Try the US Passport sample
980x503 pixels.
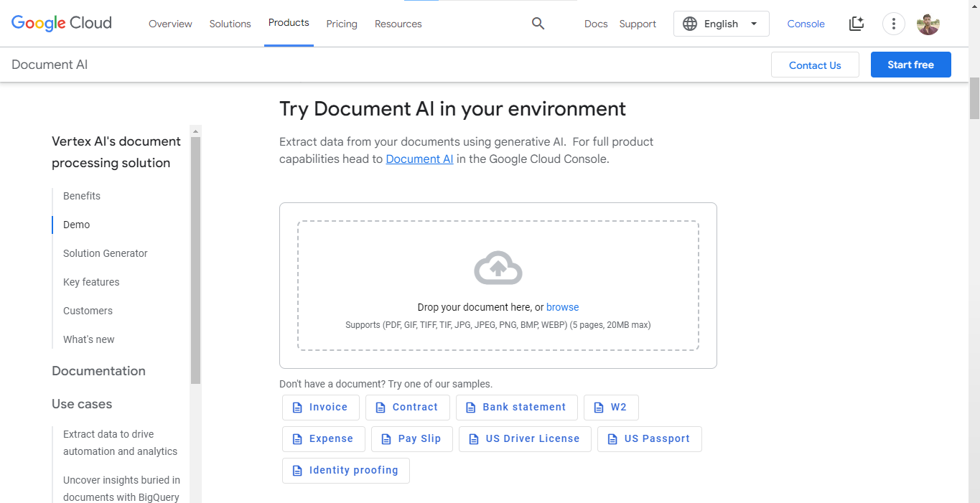[x=649, y=438]
